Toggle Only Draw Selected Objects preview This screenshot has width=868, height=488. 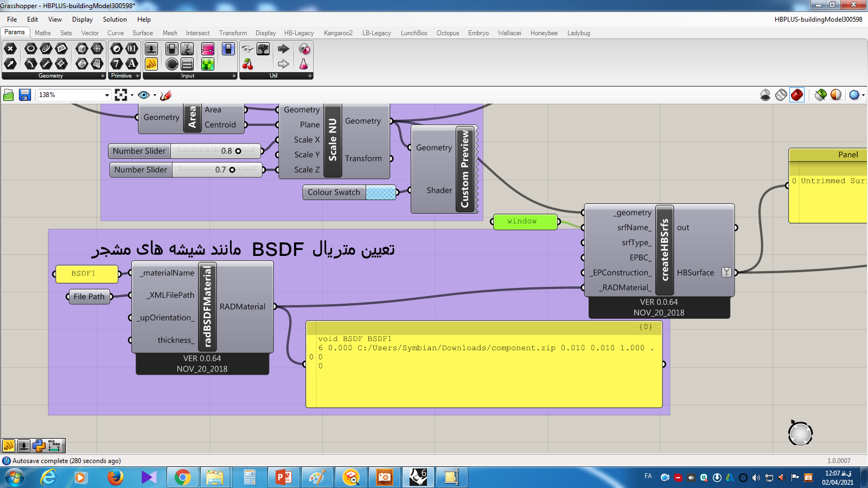point(821,95)
